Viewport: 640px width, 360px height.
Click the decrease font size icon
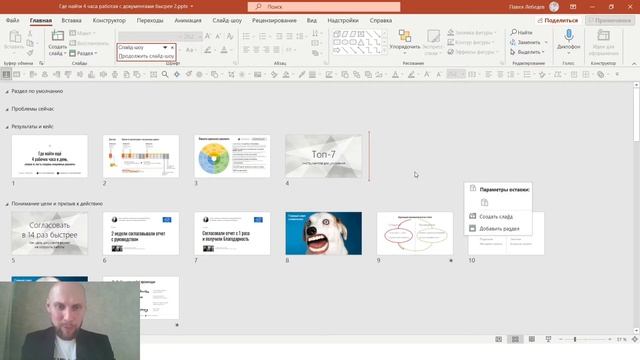pos(218,36)
